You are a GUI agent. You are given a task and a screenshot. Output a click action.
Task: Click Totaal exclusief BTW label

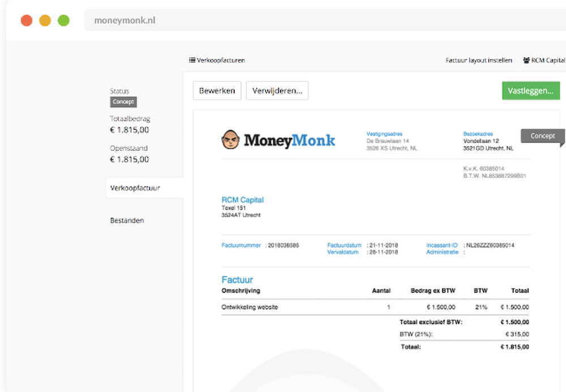[431, 322]
